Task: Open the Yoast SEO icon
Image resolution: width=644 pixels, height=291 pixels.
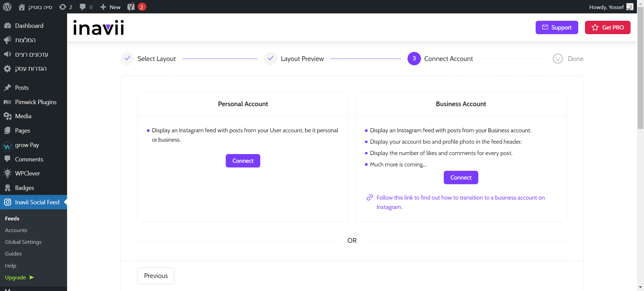Action: tap(131, 7)
